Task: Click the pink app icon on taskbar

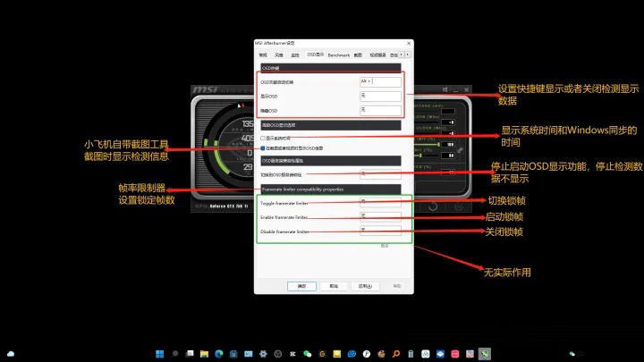Action: coord(455,354)
